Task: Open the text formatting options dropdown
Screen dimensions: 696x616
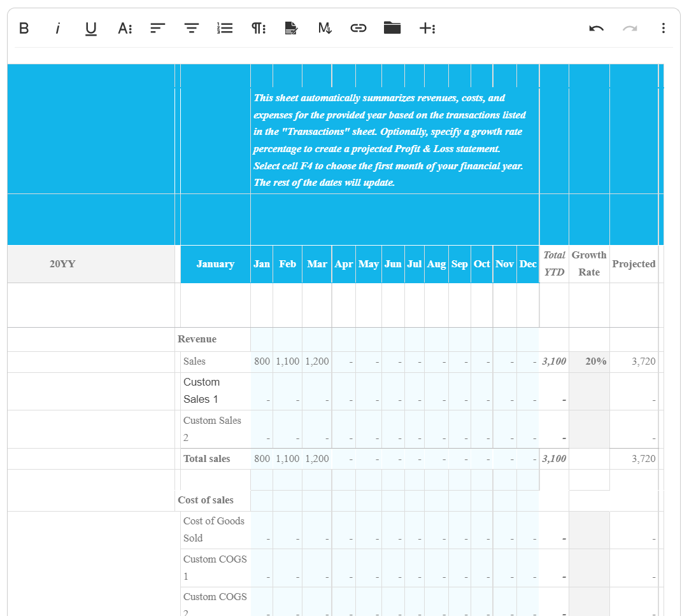Action: (x=125, y=28)
